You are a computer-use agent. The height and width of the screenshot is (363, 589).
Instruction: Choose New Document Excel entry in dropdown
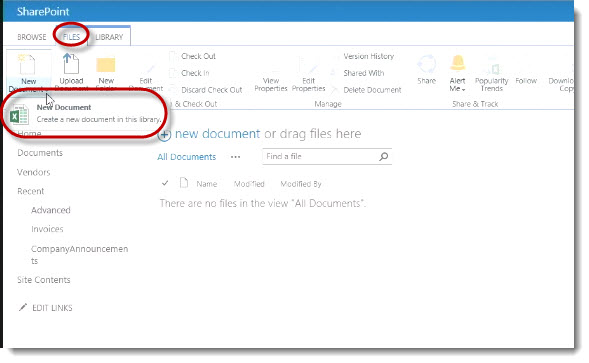click(x=86, y=113)
